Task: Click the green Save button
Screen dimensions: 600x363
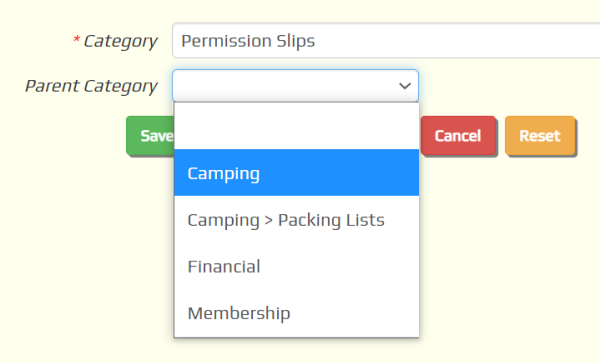Action: (x=150, y=136)
